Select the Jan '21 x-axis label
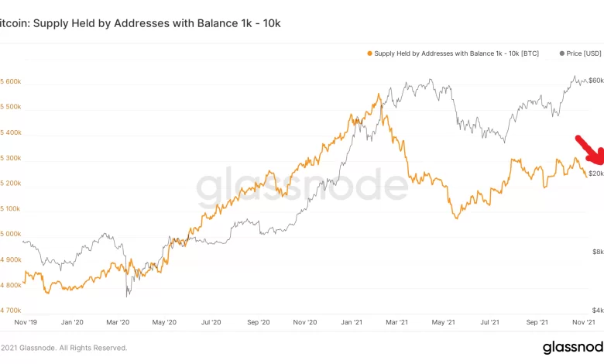 (352, 321)
